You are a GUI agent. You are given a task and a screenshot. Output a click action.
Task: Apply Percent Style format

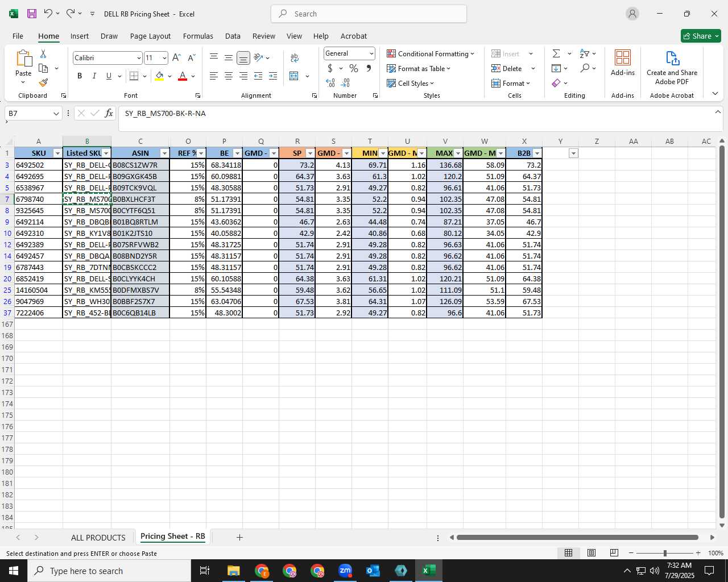coord(354,68)
